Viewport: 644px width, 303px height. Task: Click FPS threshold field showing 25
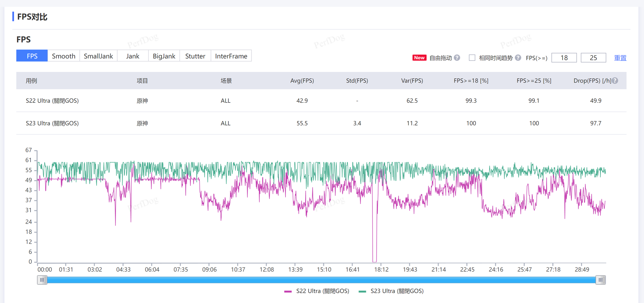pyautogui.click(x=593, y=58)
